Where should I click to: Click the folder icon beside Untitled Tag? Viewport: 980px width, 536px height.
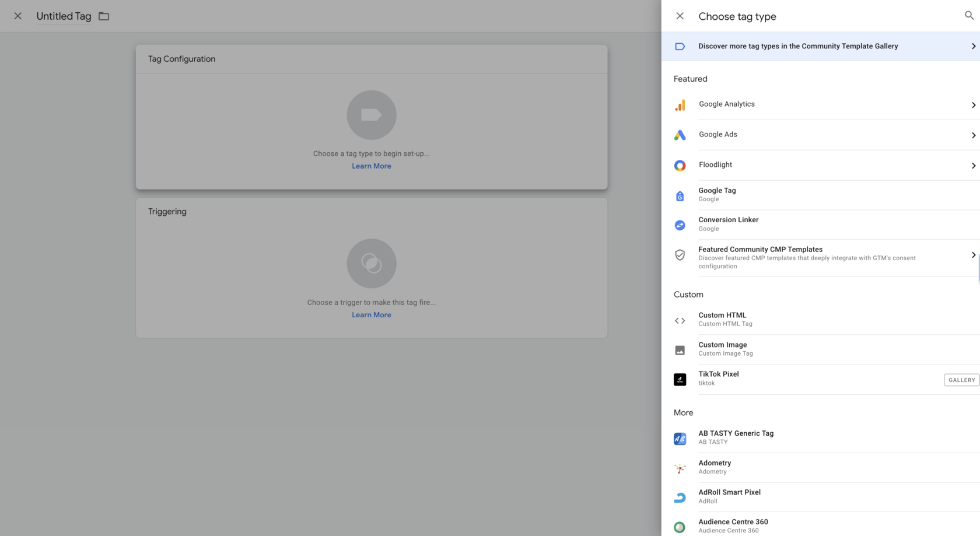pyautogui.click(x=104, y=16)
